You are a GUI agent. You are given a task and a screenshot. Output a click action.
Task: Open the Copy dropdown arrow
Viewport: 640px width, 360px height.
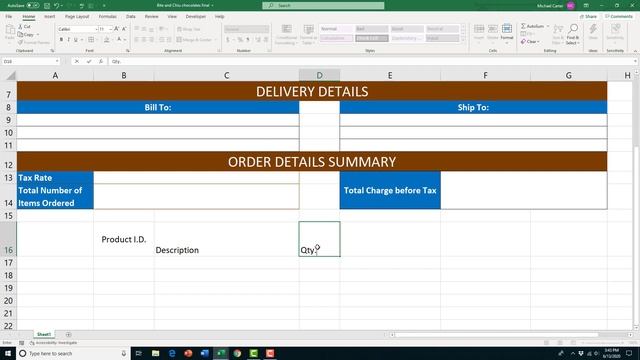coord(38,35)
